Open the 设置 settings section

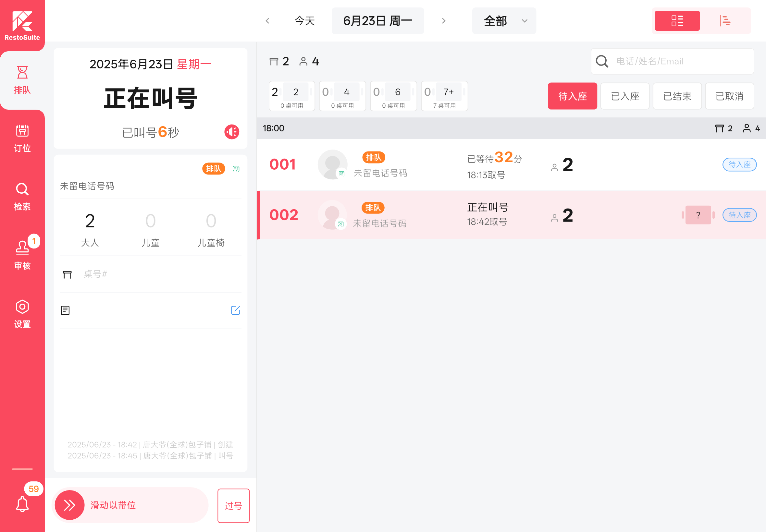tap(22, 314)
